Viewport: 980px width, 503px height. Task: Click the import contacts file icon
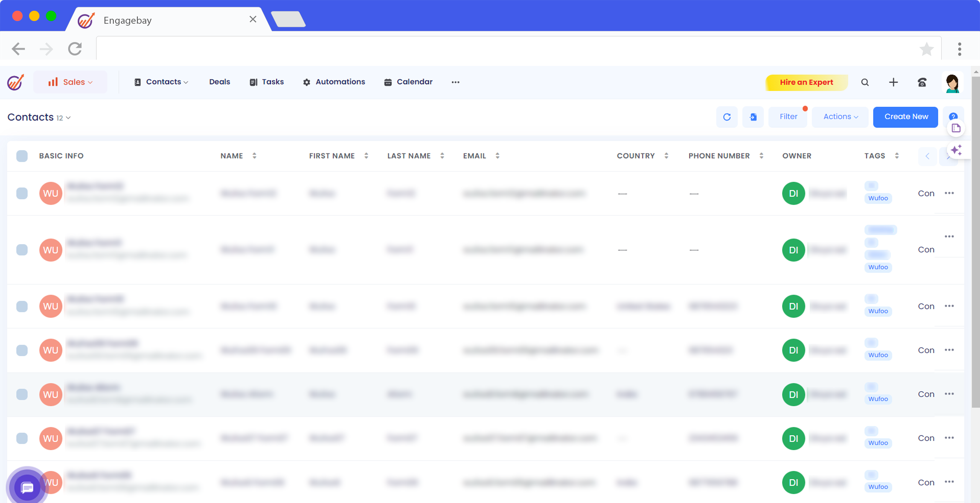click(753, 117)
